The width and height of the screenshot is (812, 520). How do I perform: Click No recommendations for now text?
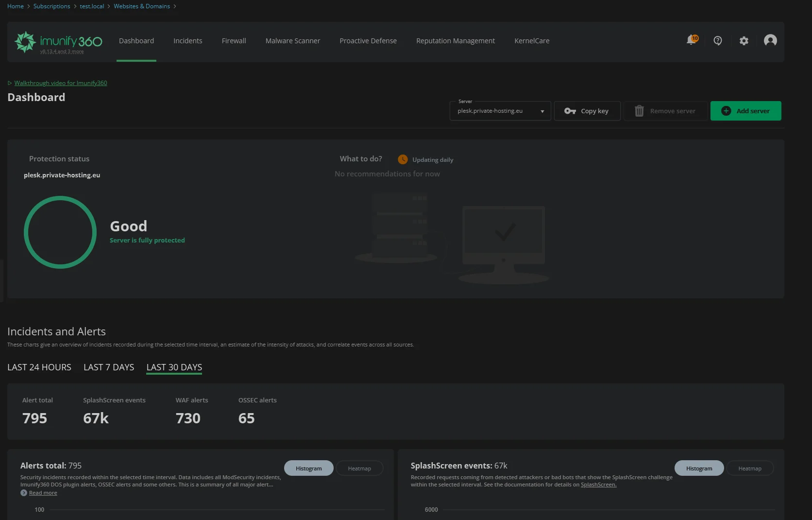387,174
